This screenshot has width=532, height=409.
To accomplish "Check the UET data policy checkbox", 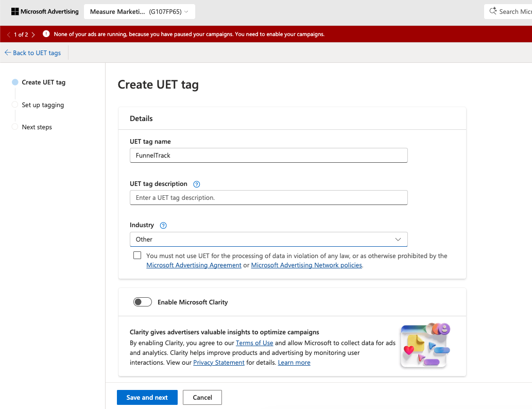I will [137, 255].
